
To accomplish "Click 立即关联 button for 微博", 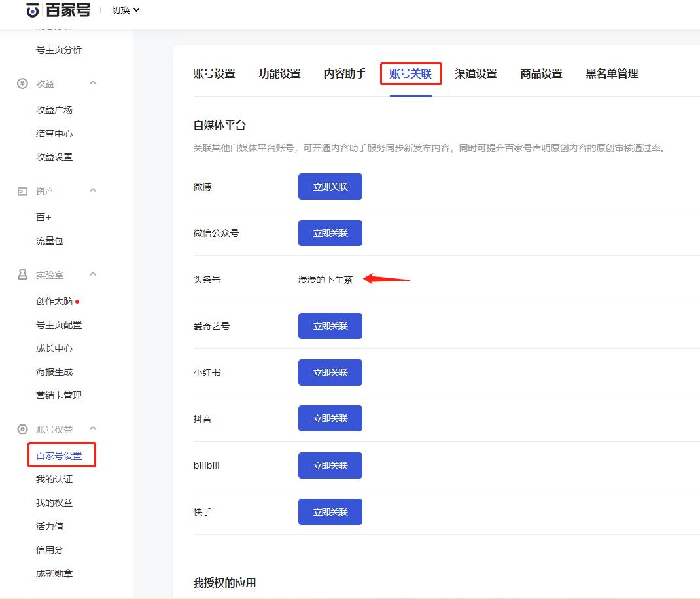I will click(x=330, y=186).
